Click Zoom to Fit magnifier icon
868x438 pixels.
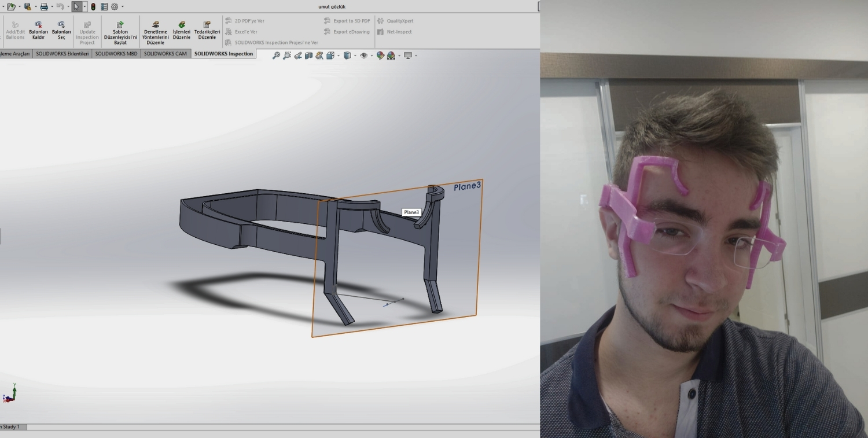tap(276, 56)
